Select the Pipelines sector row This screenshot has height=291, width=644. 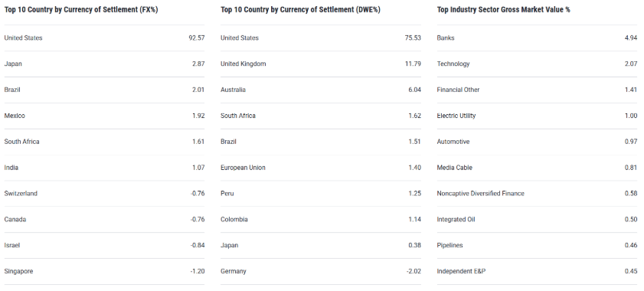538,245
